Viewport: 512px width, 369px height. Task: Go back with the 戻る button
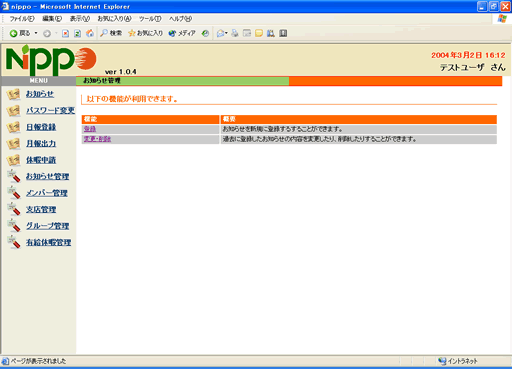(20, 33)
